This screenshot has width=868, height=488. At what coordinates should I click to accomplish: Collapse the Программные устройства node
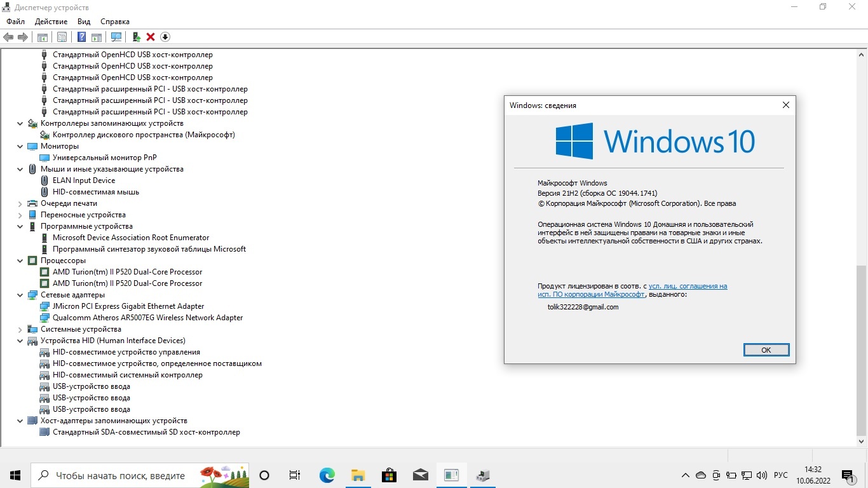point(20,226)
